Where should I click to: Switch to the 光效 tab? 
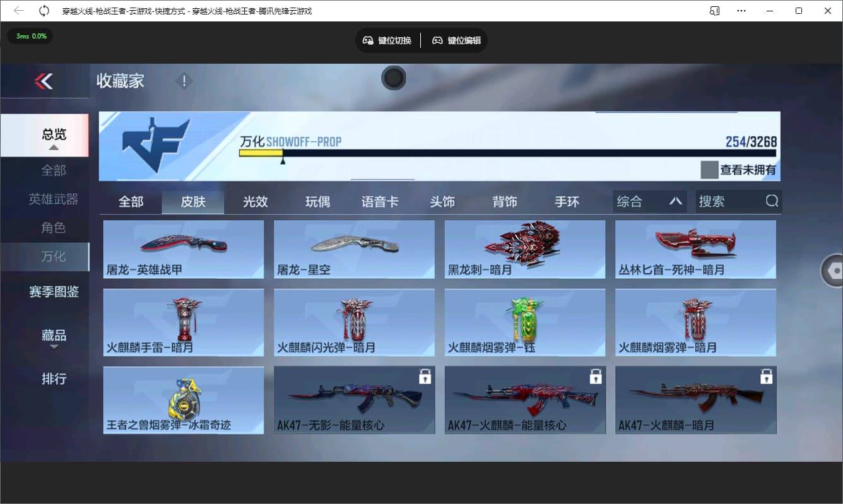coord(255,201)
